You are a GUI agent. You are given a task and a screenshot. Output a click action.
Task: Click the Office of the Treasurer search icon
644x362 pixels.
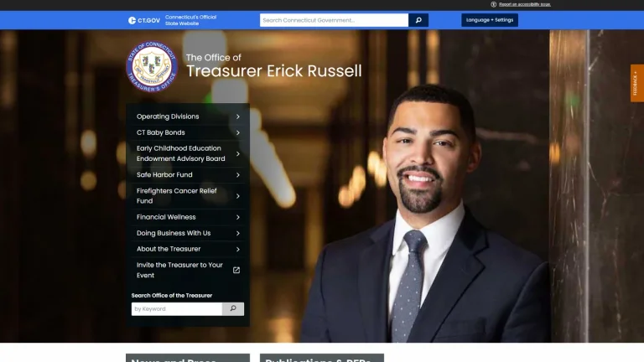pos(233,309)
